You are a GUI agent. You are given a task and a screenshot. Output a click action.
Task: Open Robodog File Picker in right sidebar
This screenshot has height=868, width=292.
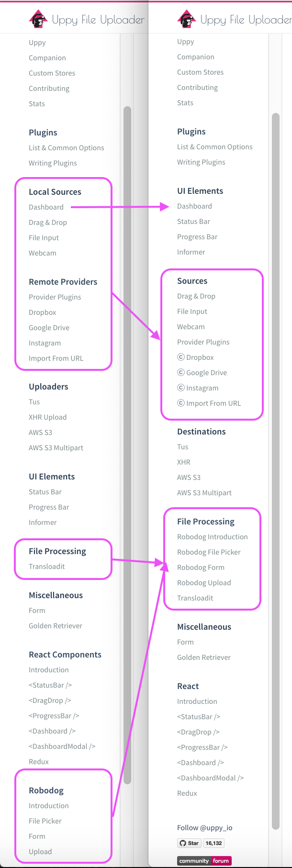click(209, 552)
